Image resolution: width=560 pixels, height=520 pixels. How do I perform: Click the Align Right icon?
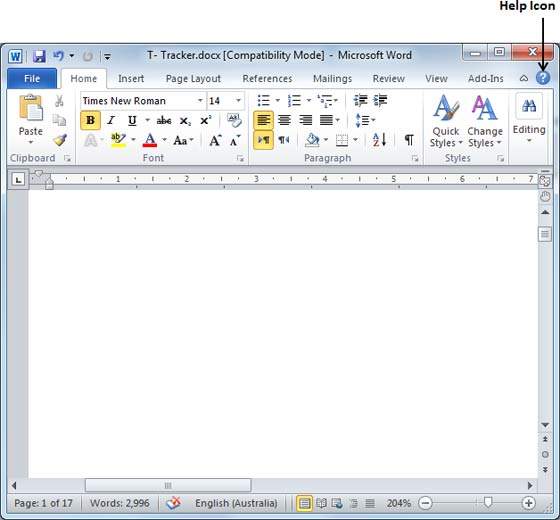tap(305, 120)
